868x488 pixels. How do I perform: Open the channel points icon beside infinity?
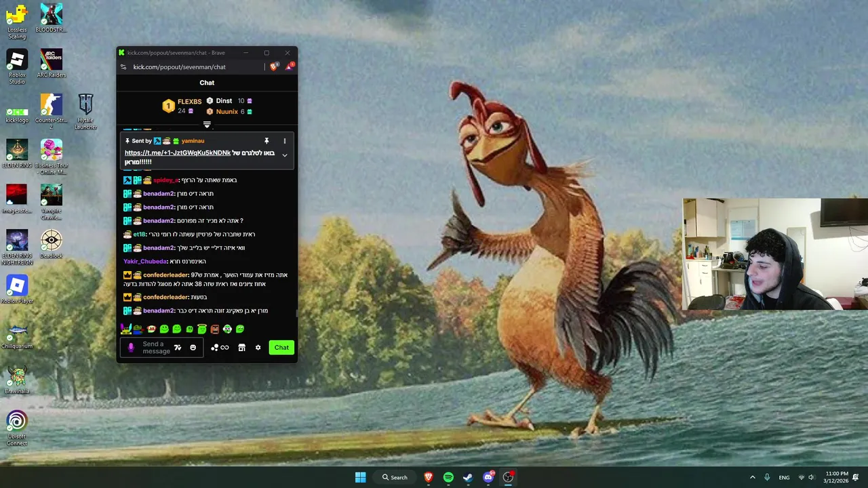click(214, 348)
